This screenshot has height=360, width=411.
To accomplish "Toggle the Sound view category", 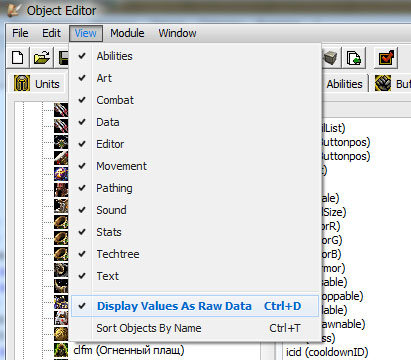I will pyautogui.click(x=195, y=210).
